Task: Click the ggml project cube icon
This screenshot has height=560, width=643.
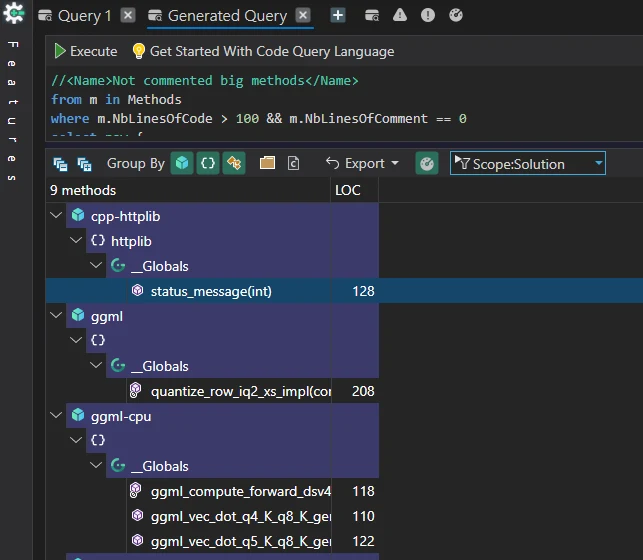Action: pos(78,315)
